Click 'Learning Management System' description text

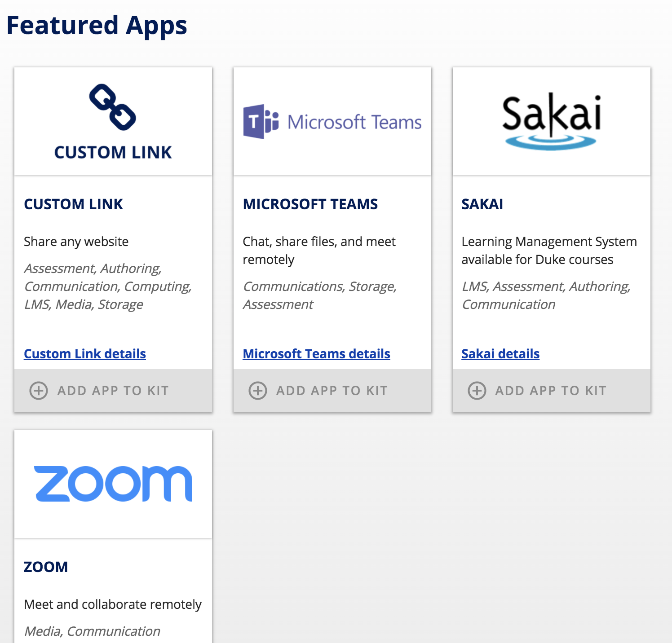pyautogui.click(x=549, y=251)
